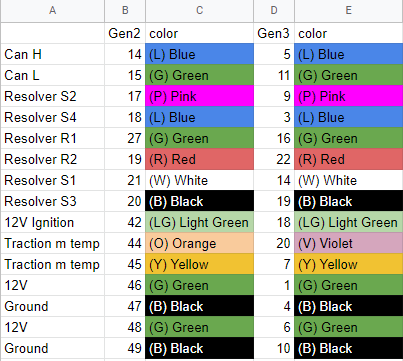Image resolution: width=403 pixels, height=361 pixels.
Task: Select column B header
Action: pyautogui.click(x=125, y=11)
